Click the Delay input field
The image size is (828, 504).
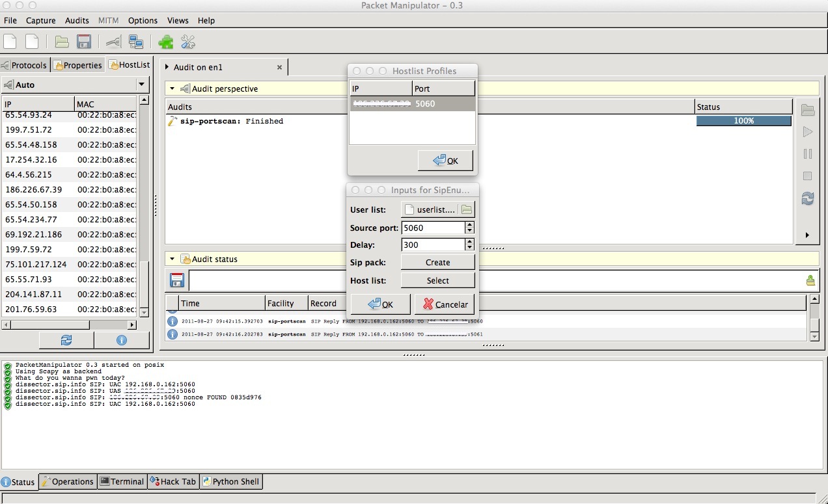click(433, 245)
